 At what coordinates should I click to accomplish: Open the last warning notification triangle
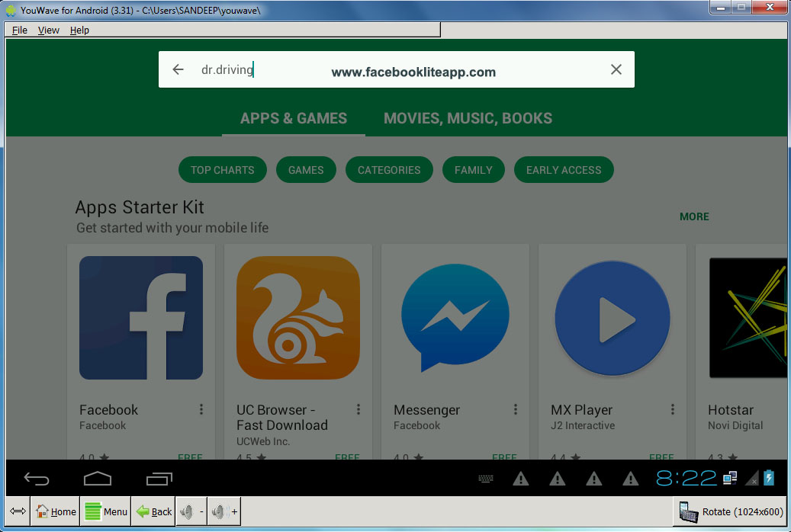tap(630, 478)
